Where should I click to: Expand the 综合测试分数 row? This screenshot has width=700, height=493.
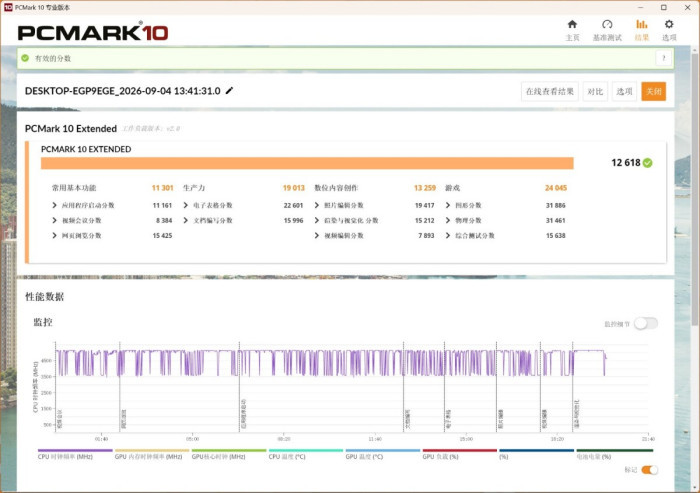click(x=448, y=235)
